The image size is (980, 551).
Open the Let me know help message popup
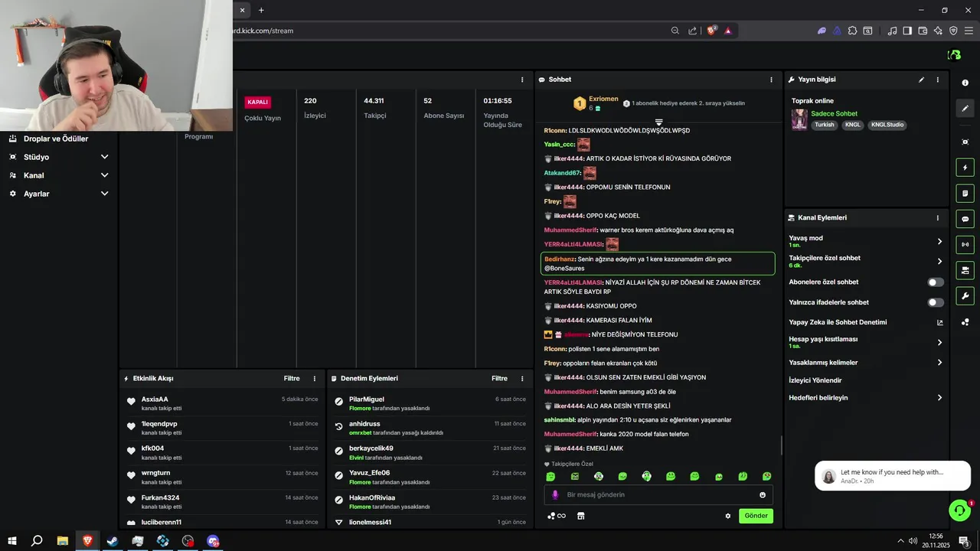click(x=893, y=476)
